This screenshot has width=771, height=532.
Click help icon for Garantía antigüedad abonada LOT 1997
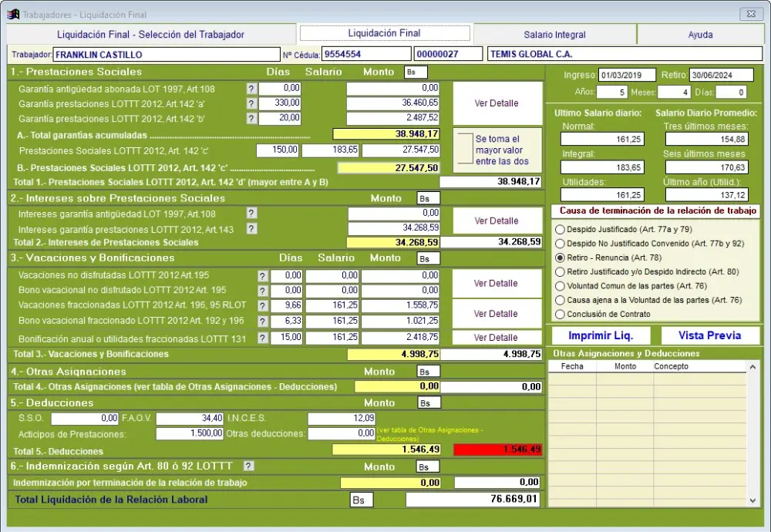tap(251, 89)
